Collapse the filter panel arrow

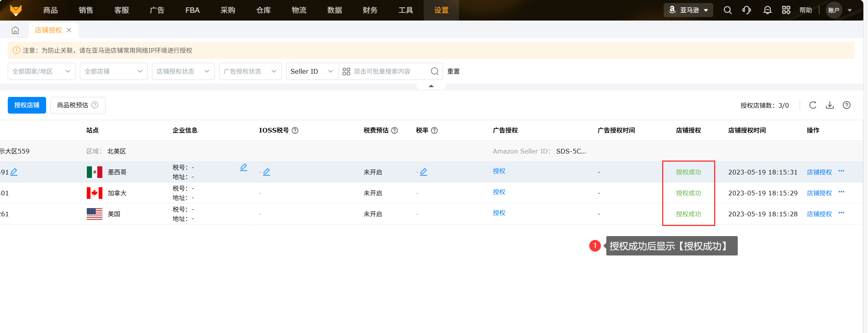pyautogui.click(x=431, y=86)
